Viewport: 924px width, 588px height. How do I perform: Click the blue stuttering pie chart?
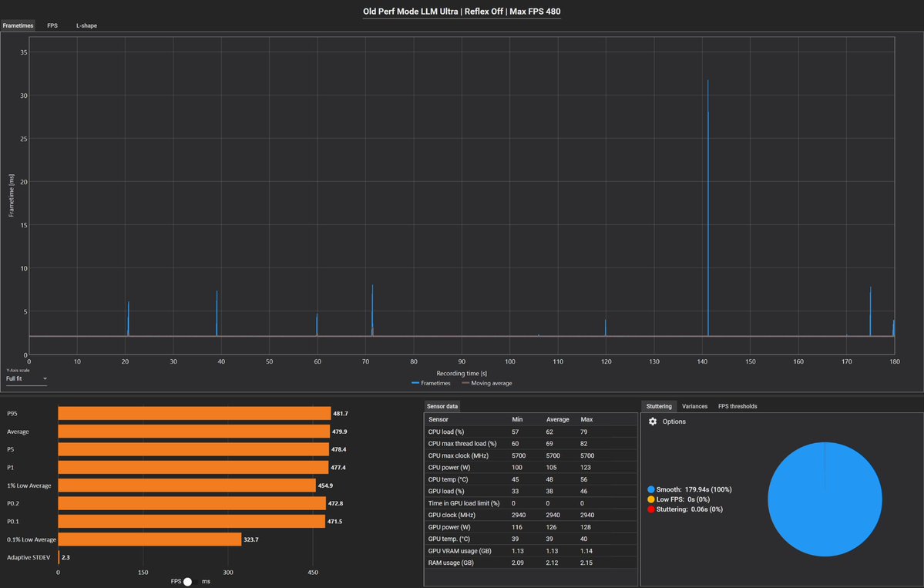click(825, 499)
